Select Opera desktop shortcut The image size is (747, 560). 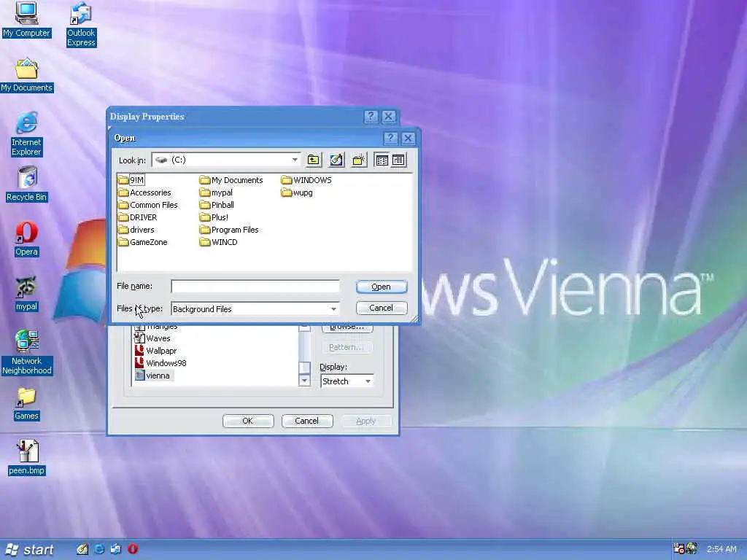click(x=26, y=238)
